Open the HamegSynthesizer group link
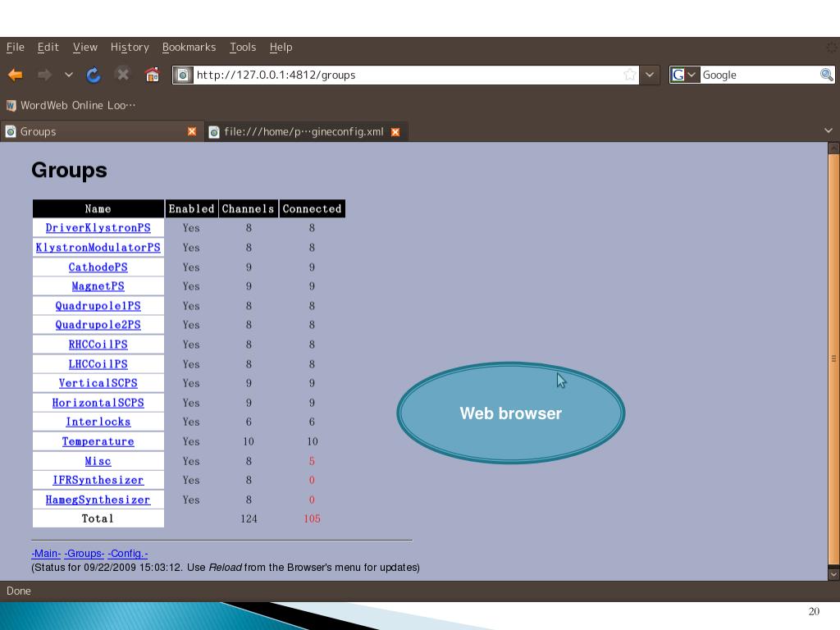Image resolution: width=840 pixels, height=630 pixels. 98,500
